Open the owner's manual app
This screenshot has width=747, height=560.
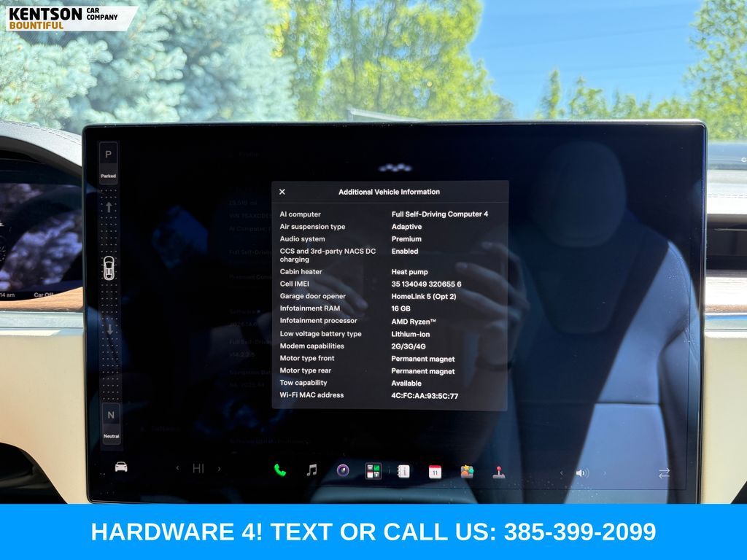pos(403,472)
